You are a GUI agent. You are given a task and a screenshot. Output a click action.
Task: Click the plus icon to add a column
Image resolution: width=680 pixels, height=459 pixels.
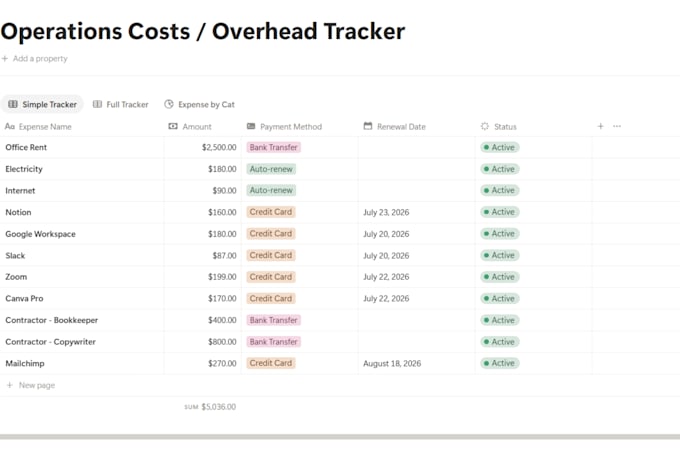point(600,126)
